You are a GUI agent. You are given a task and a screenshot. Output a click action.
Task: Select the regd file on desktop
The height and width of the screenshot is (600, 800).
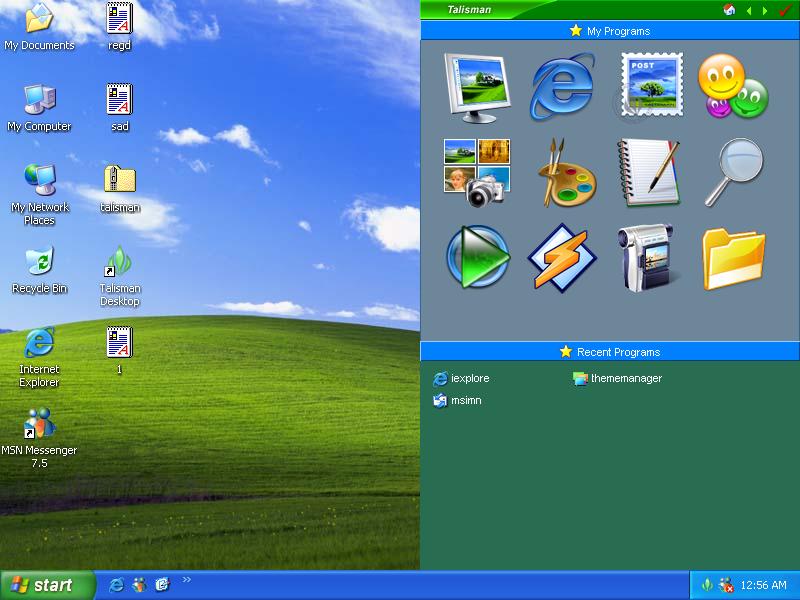[119, 27]
